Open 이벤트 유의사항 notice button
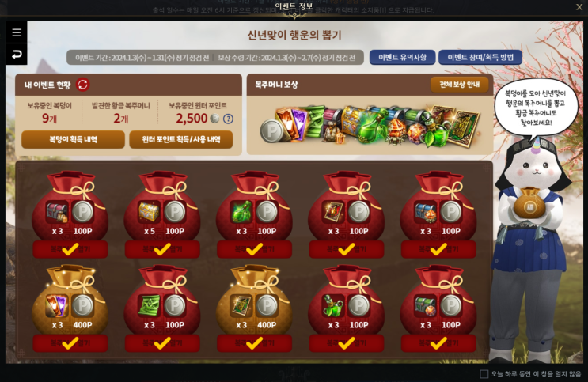The width and height of the screenshot is (588, 382). 402,58
